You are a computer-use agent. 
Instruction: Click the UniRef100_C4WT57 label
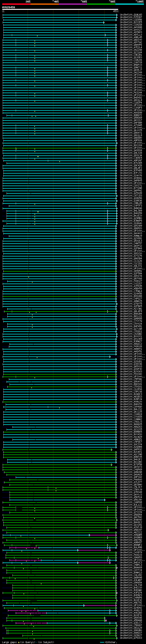coord(131,243)
